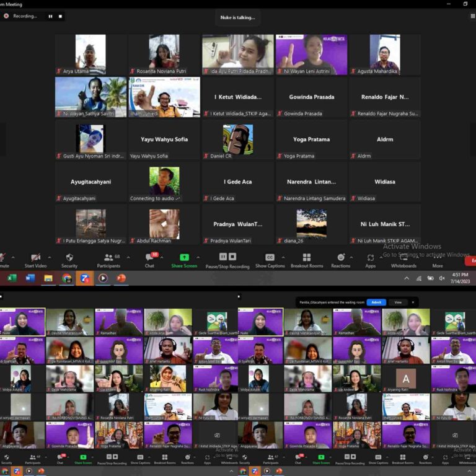
Task: Expand caret beside Chat in top meeting
Action: [x=162, y=257]
